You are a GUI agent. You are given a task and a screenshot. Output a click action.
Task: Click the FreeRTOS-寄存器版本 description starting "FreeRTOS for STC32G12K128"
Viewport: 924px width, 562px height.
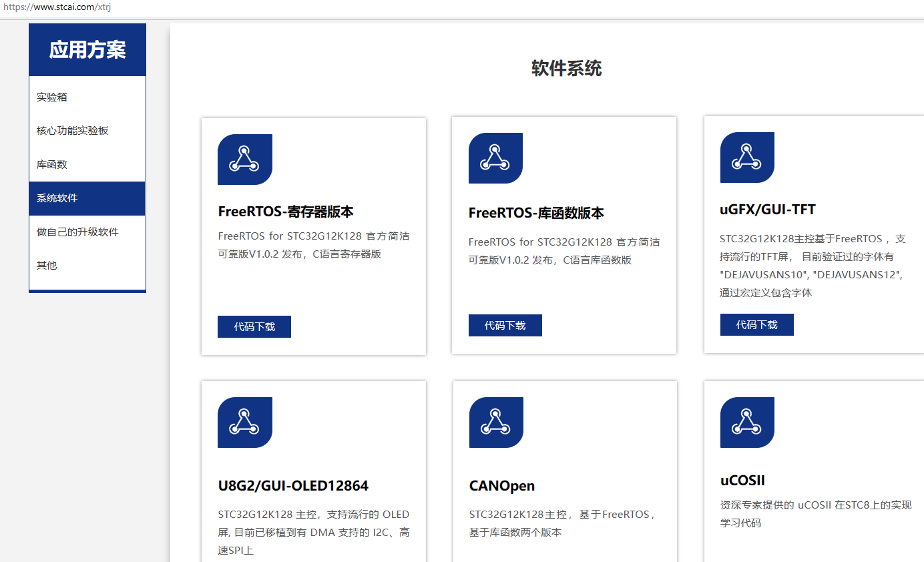(314, 245)
